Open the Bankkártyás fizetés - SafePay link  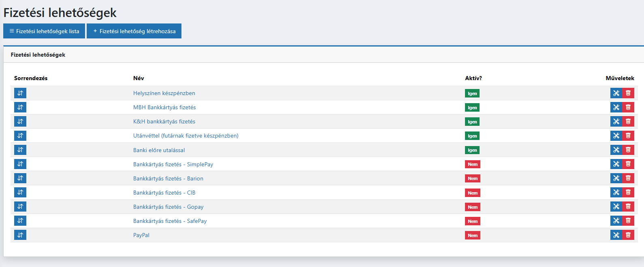tap(170, 221)
